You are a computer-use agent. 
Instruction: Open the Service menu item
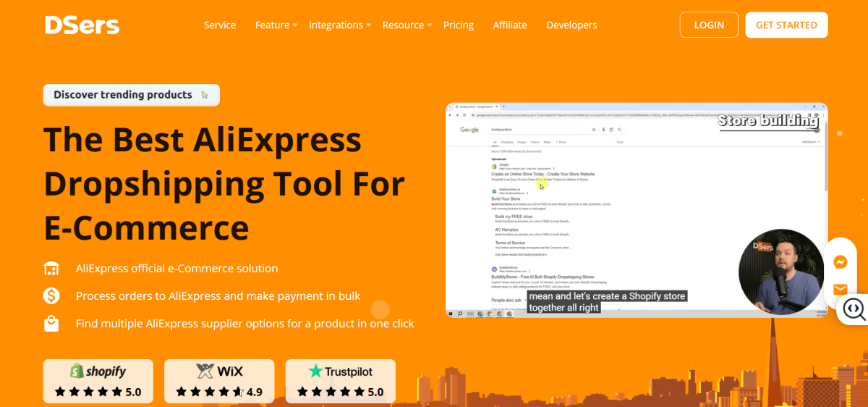(x=220, y=25)
